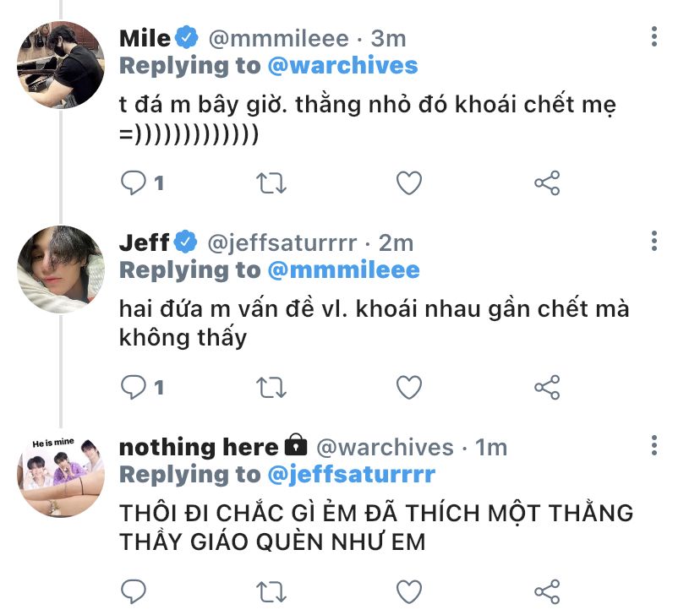Open the @jeffsaturrrr link in last reply
Screen dimensions: 700x615
tap(351, 474)
